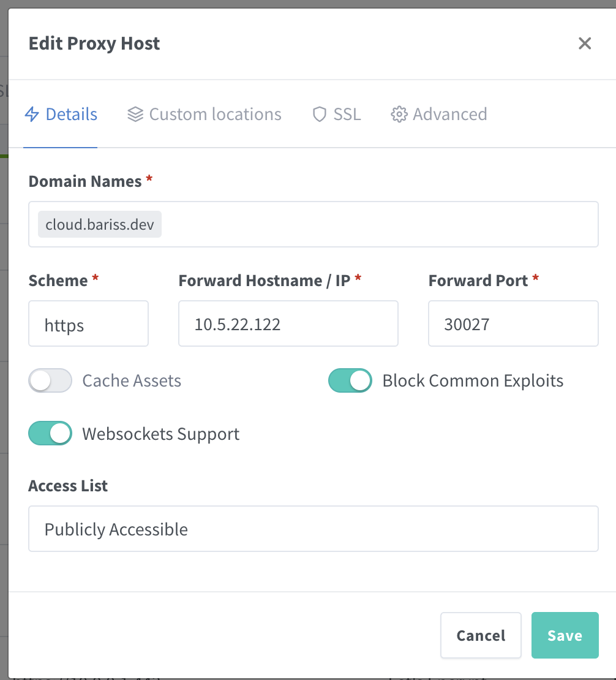Focus the Forward Hostname / IP field
Screen dimensions: 616x680
pos(288,323)
